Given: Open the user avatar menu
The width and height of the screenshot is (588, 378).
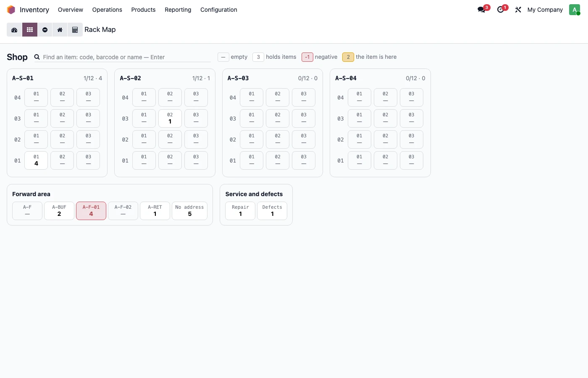Looking at the screenshot, I should 575,10.
